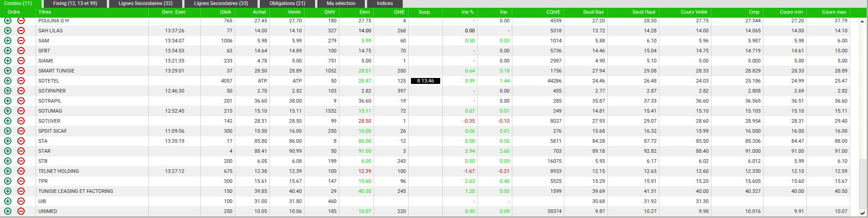This screenshot has width=868, height=218.
Task: Click the -1.67 variation of TELNET HOLDING
Action: tap(469, 171)
